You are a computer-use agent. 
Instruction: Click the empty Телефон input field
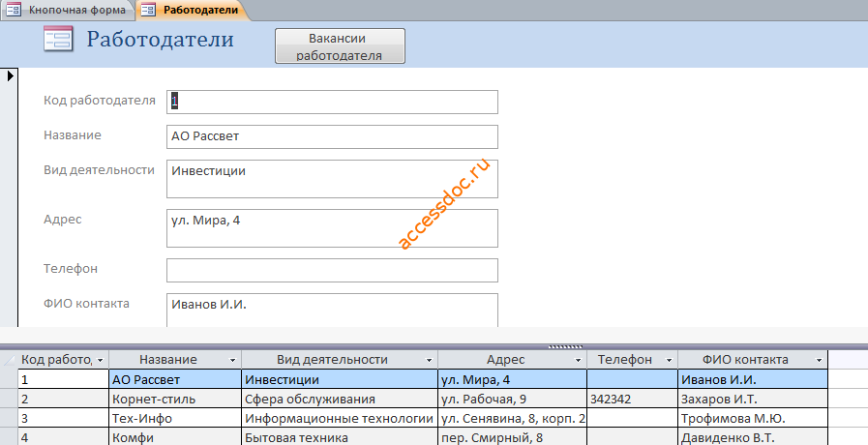pos(332,270)
